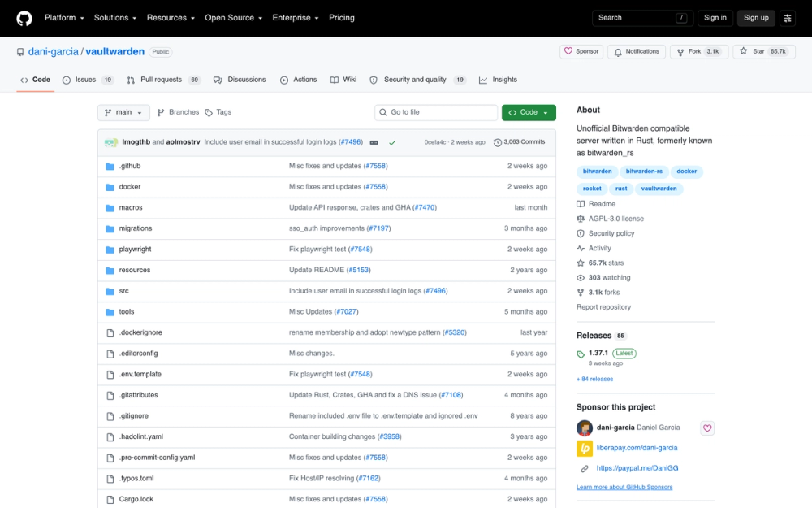Click the playwright folder icon
This screenshot has width=812, height=508.
pyautogui.click(x=110, y=250)
